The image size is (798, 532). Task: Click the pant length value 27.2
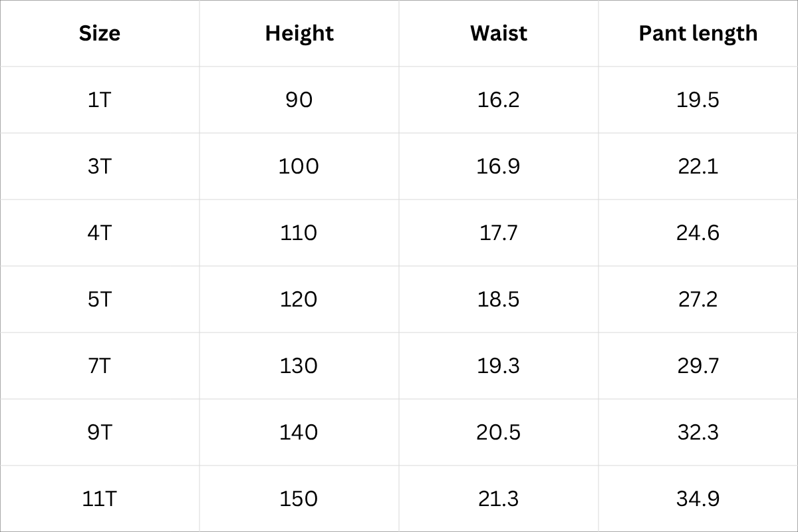coord(698,299)
